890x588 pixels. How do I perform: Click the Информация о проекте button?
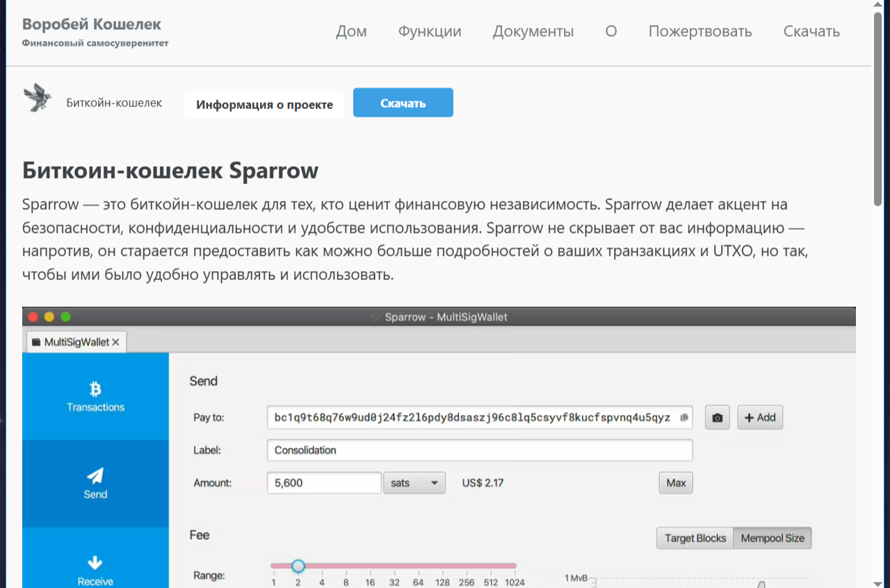[x=264, y=105]
